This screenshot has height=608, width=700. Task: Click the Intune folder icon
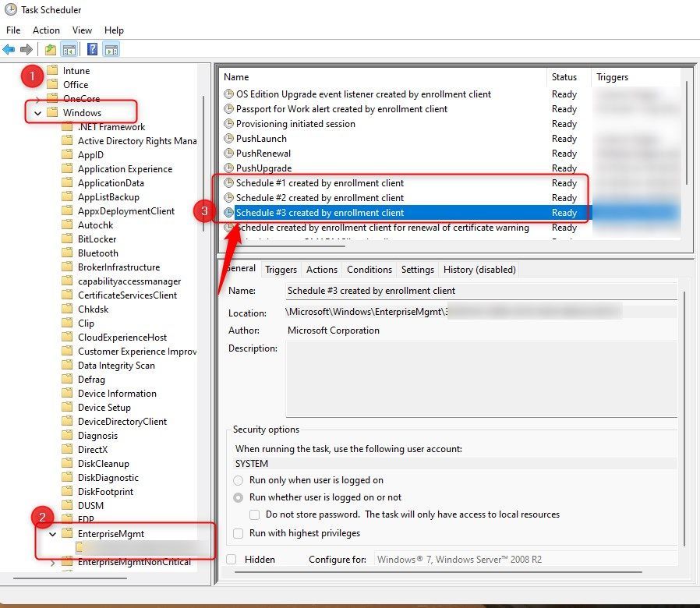tap(53, 70)
